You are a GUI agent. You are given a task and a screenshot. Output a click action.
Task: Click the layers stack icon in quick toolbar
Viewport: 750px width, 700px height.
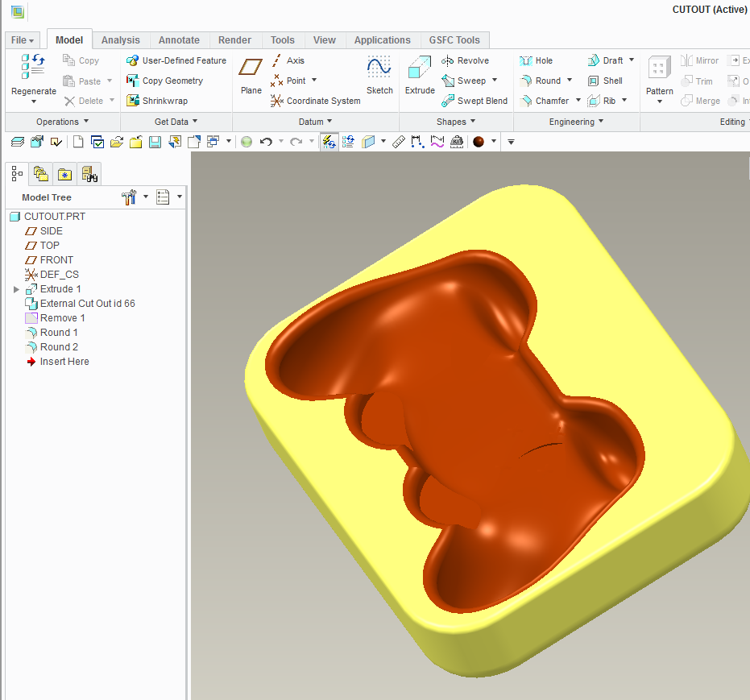point(18,142)
